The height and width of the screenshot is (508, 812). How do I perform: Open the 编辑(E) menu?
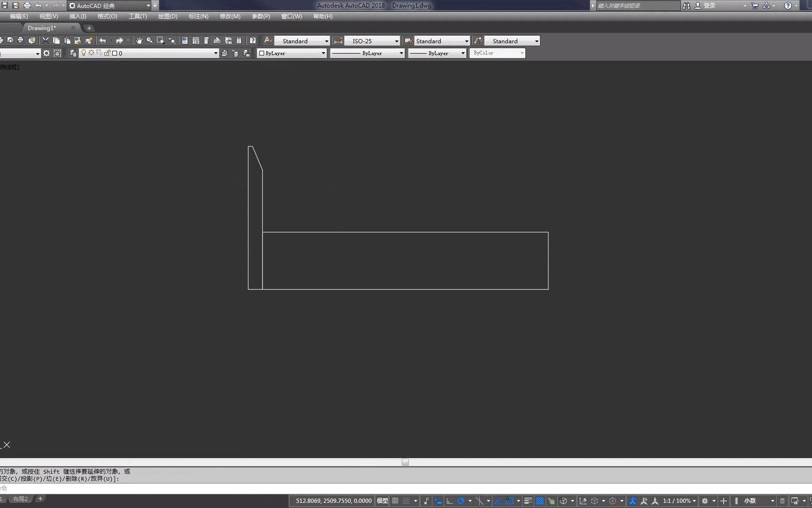coord(19,16)
